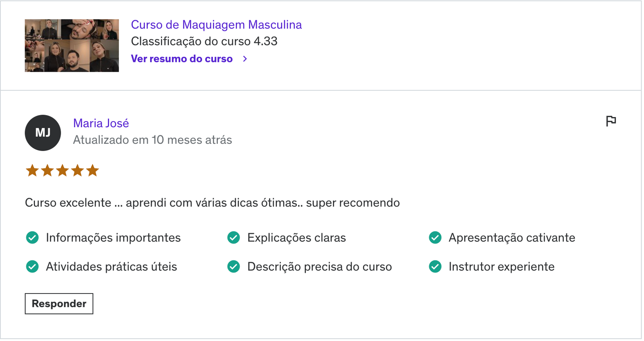
Task: Click the Atualizado em 10 meses atrás text
Action: pyautogui.click(x=153, y=140)
